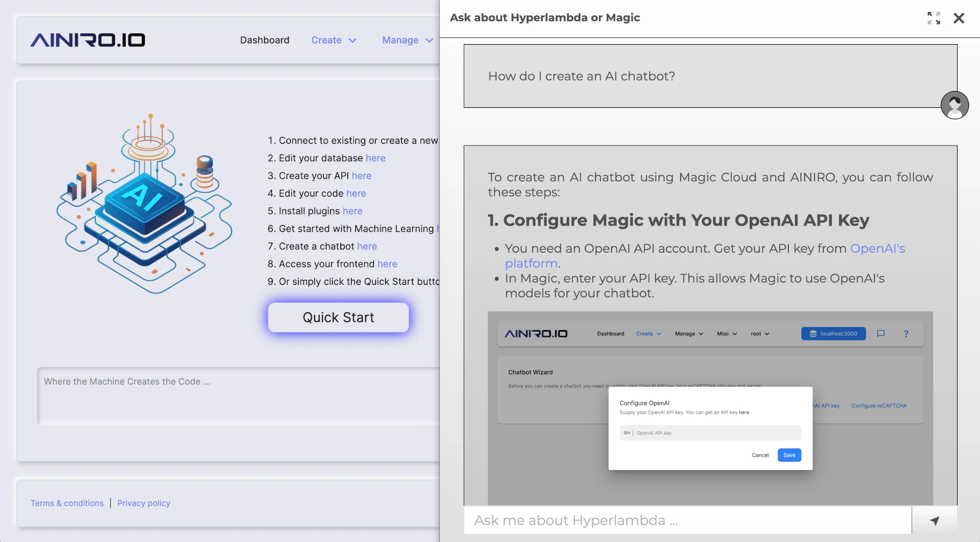980x542 pixels.
Task: Follow the 'here' link for Edit your code
Action: pos(356,193)
